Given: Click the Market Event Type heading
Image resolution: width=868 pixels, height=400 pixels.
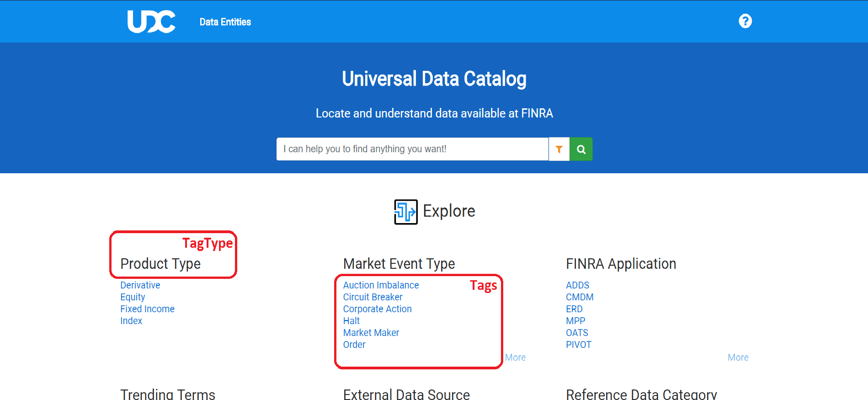Looking at the screenshot, I should 399,264.
